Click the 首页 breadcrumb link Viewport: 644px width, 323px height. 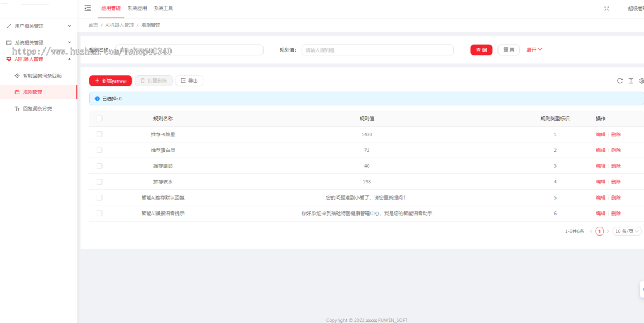point(93,25)
